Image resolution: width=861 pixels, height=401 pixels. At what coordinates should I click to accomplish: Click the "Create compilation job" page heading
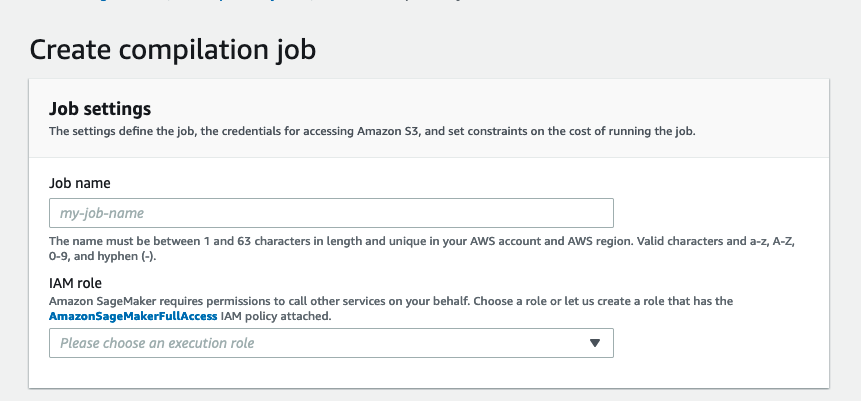[x=173, y=49]
